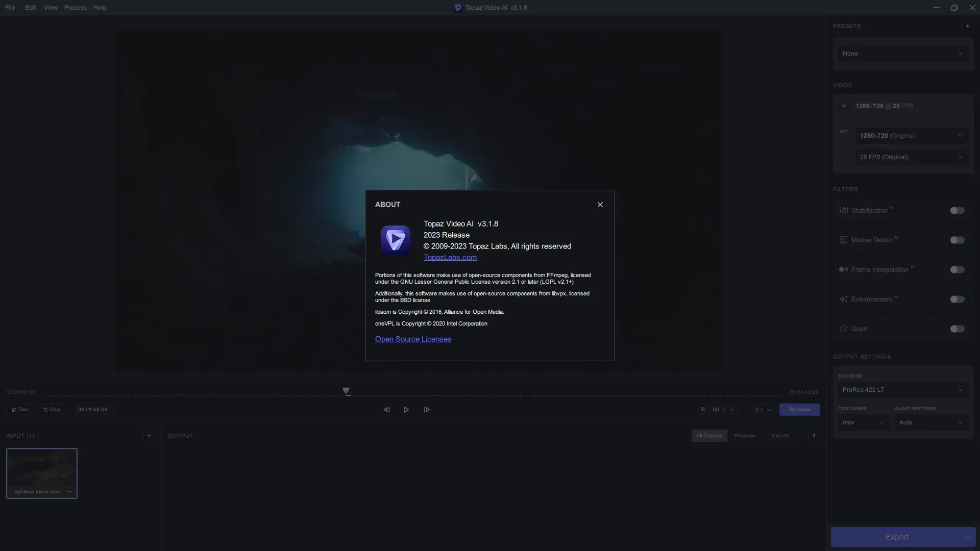Select the Crop tool
Image resolution: width=980 pixels, height=551 pixels.
tap(52, 410)
